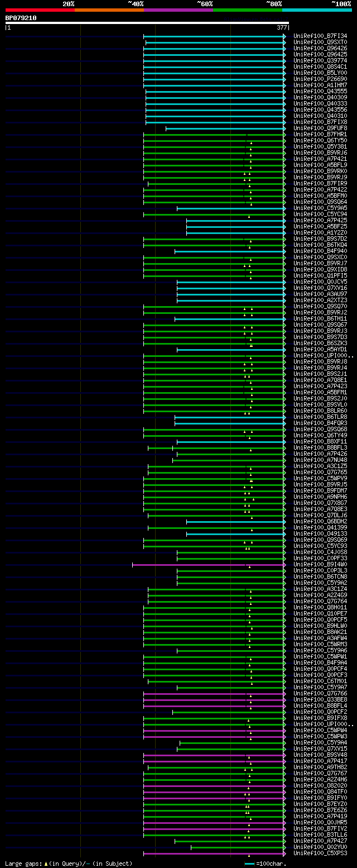The height and width of the screenshot is (868, 357).
Task: Click label UniRef100_Q43555
Action: (320, 92)
